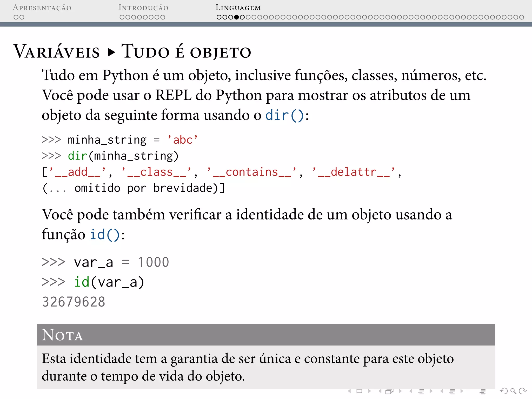Click the subsection lines icon
The width and height of the screenshot is (532, 399).
(421, 391)
